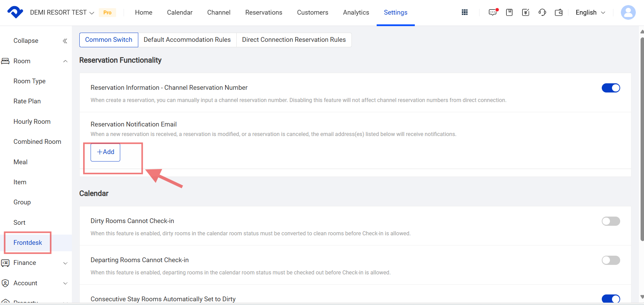The width and height of the screenshot is (644, 305).
Task: Turn on Departing Rooms Cannot Check-in
Action: (611, 260)
